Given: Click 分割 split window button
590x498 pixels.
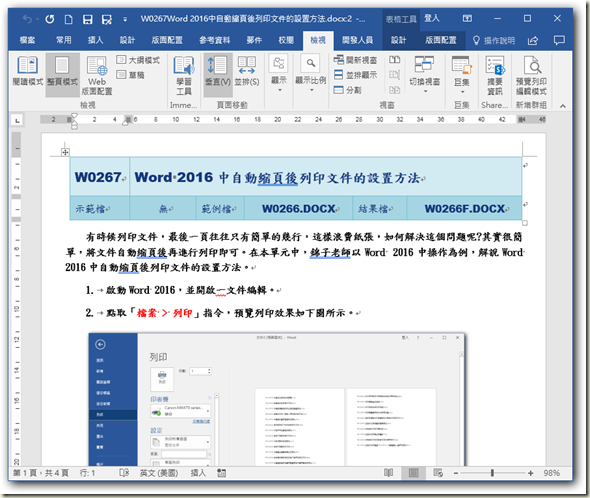Looking at the screenshot, I should click(348, 90).
